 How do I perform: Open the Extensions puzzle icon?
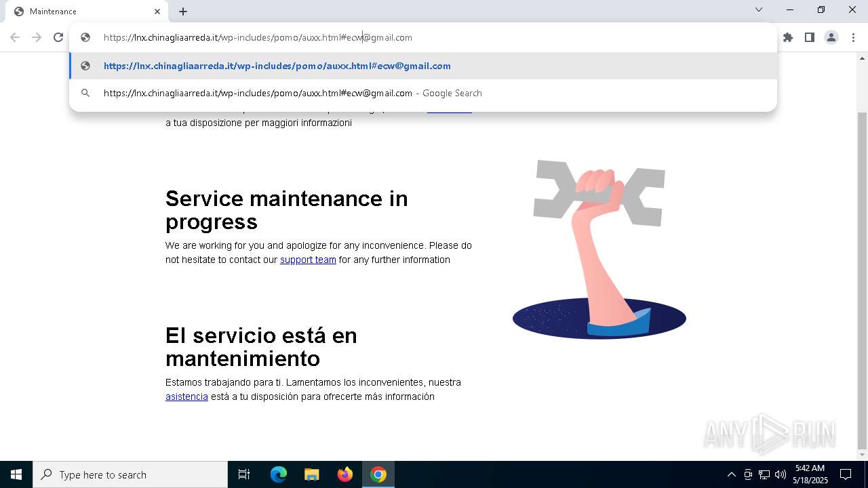788,37
